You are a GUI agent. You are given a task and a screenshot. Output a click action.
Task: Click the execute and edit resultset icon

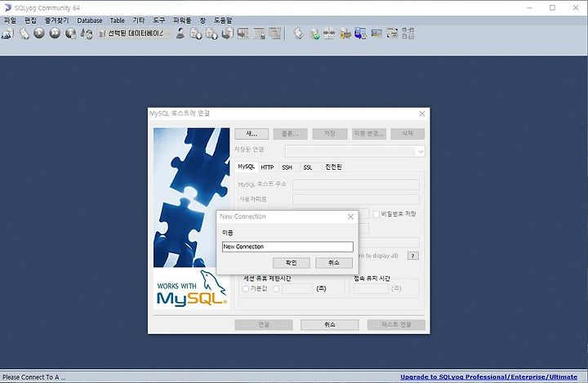70,33
